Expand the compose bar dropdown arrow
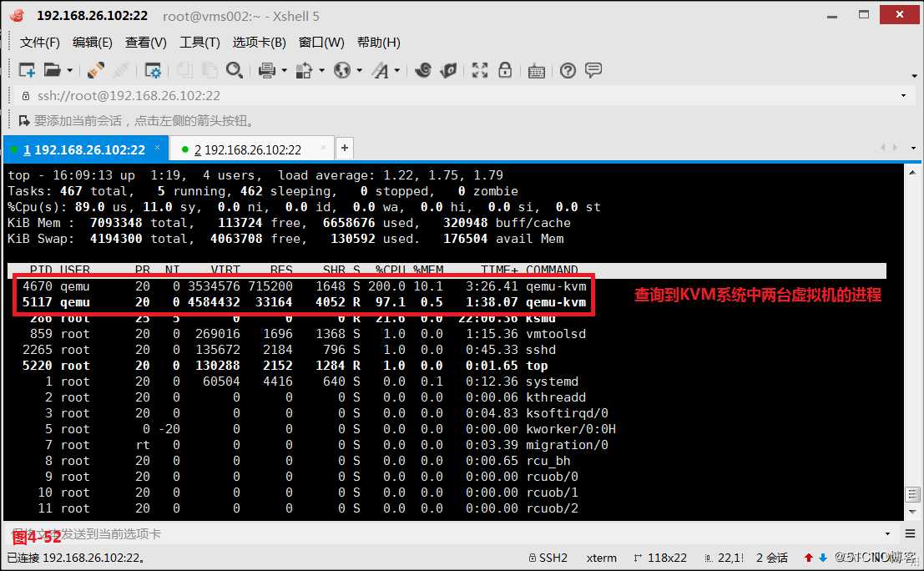Screen dimensions: 924x571 (x=887, y=534)
